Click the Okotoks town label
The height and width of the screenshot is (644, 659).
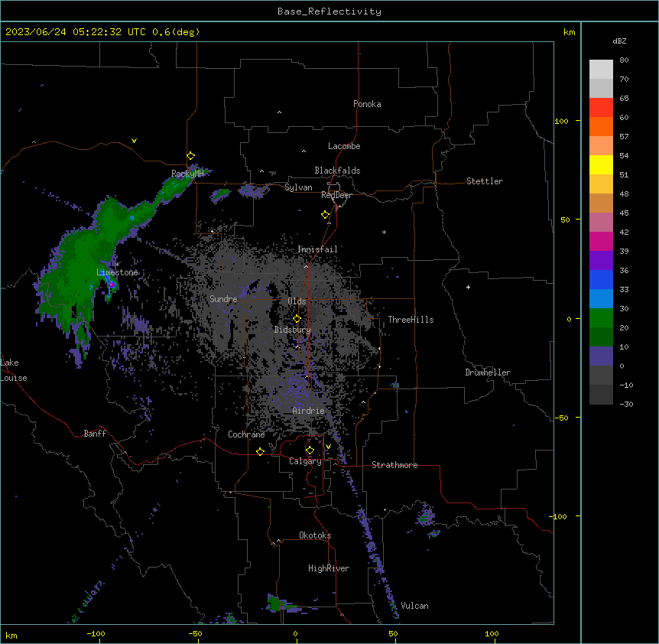(x=315, y=535)
